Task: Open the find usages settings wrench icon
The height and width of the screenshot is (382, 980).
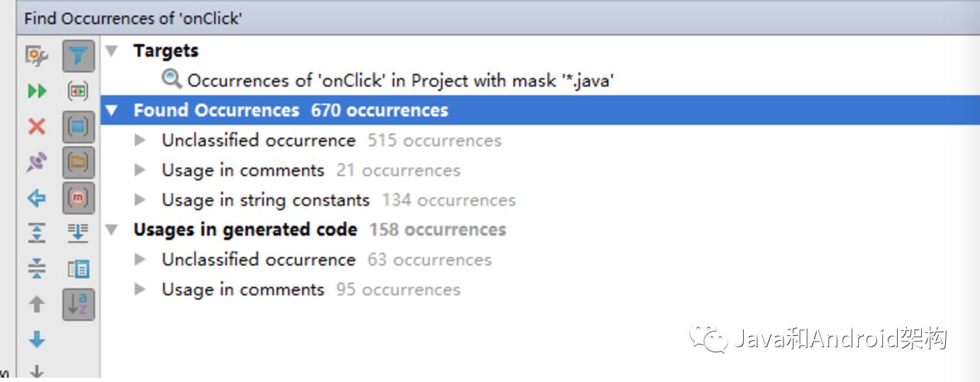Action: click(37, 55)
